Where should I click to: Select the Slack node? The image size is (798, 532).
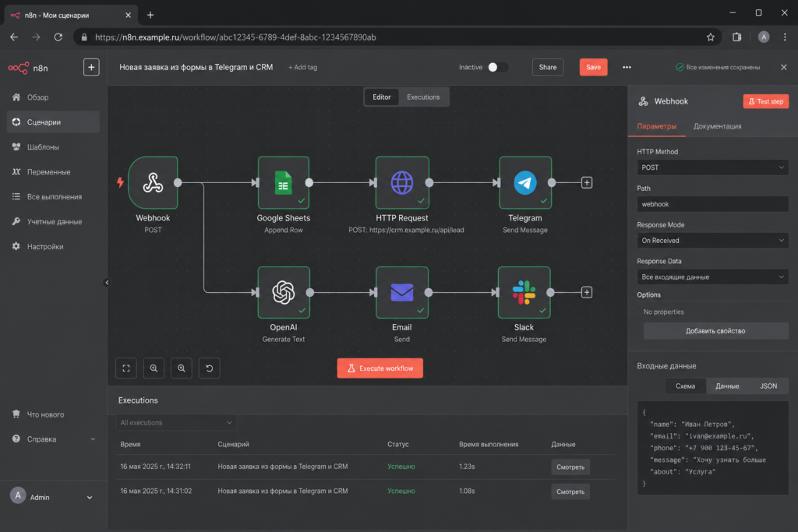point(524,292)
